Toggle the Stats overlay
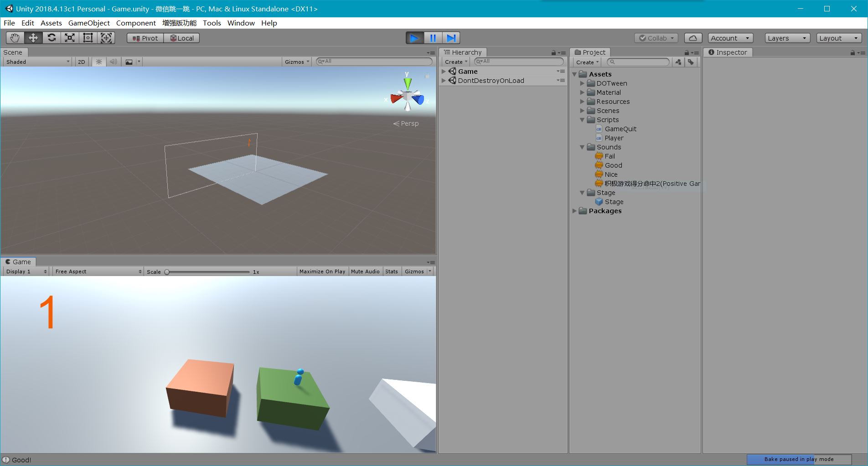 click(x=392, y=271)
